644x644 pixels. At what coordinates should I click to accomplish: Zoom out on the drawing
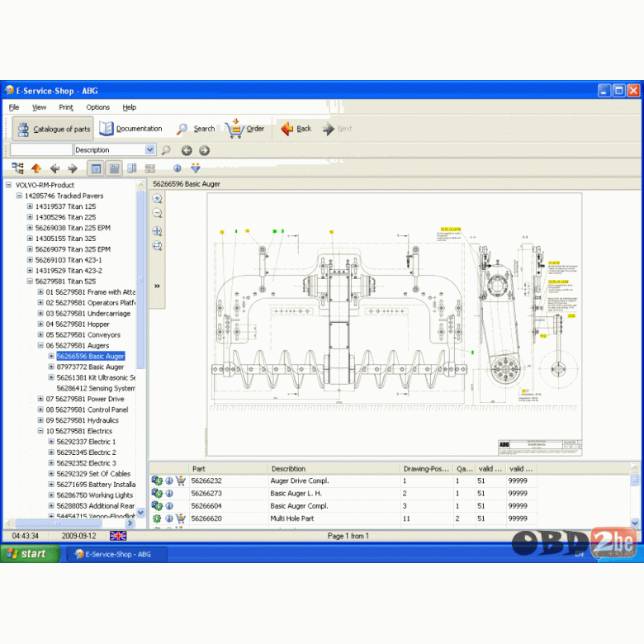point(158,213)
